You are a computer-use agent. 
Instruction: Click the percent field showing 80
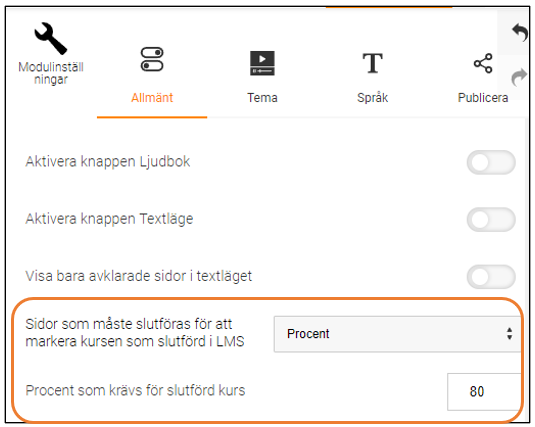485,392
